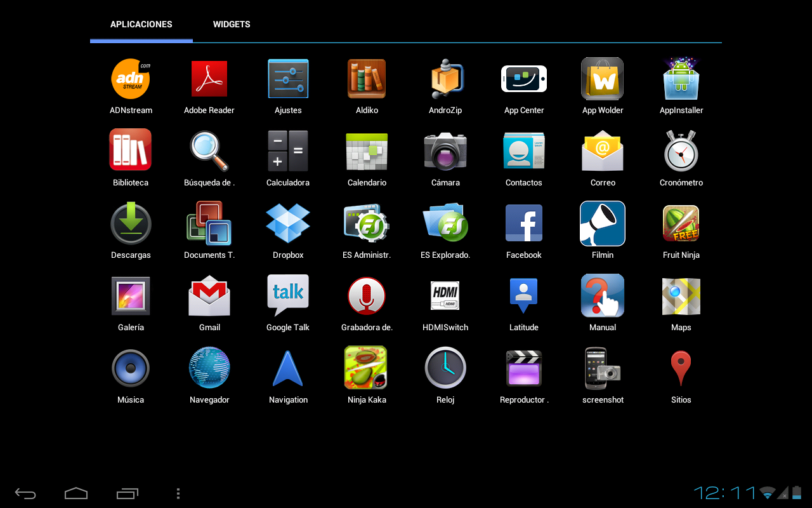Launch Google Talk
The width and height of the screenshot is (812, 508).
(x=288, y=296)
